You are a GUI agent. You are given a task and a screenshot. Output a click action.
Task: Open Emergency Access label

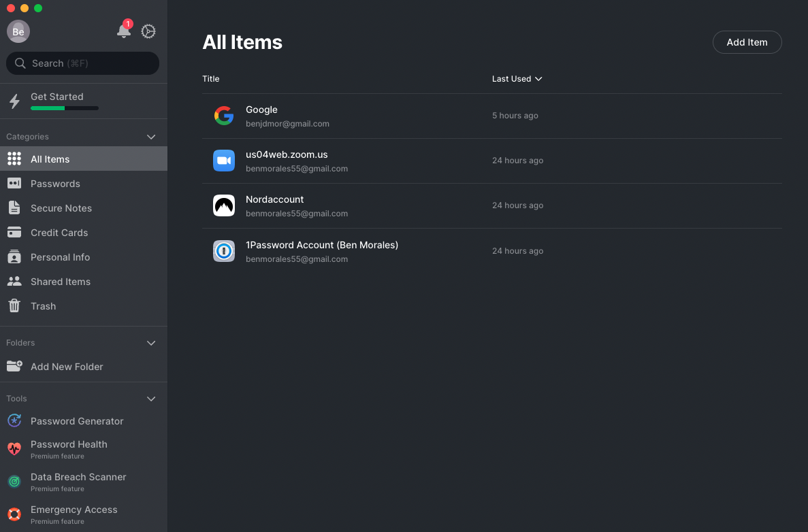74,510
